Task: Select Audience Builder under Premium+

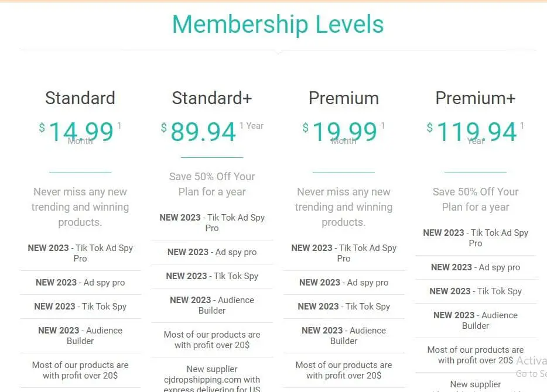Action: click(x=476, y=320)
